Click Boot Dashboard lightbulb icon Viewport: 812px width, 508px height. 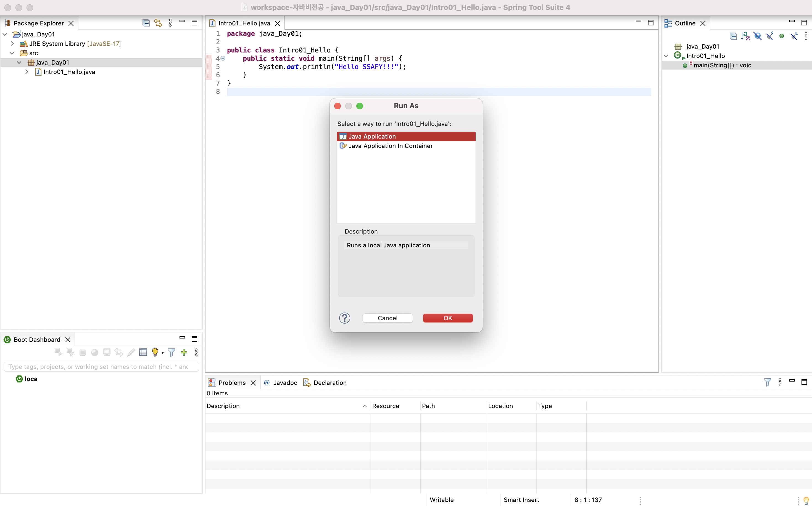click(x=155, y=352)
